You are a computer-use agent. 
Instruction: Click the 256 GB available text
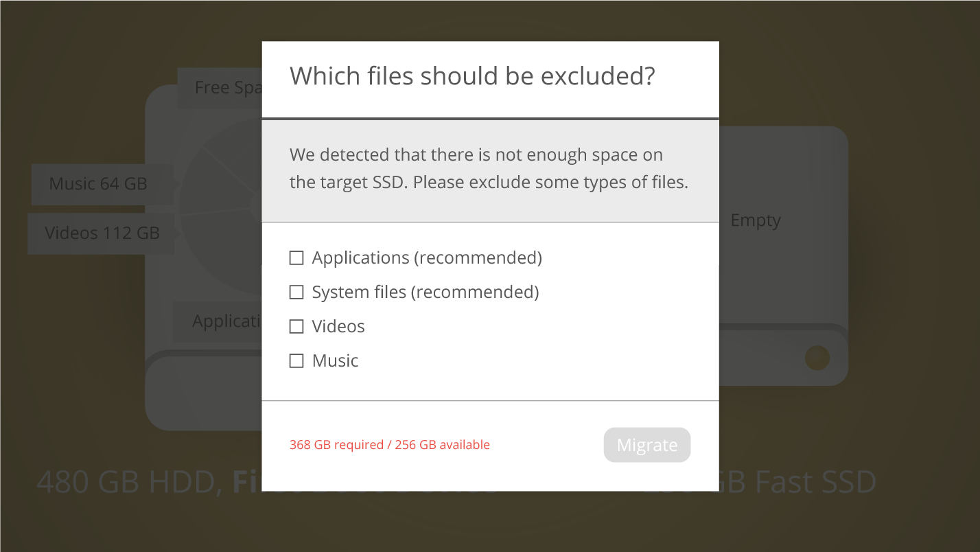click(x=443, y=445)
